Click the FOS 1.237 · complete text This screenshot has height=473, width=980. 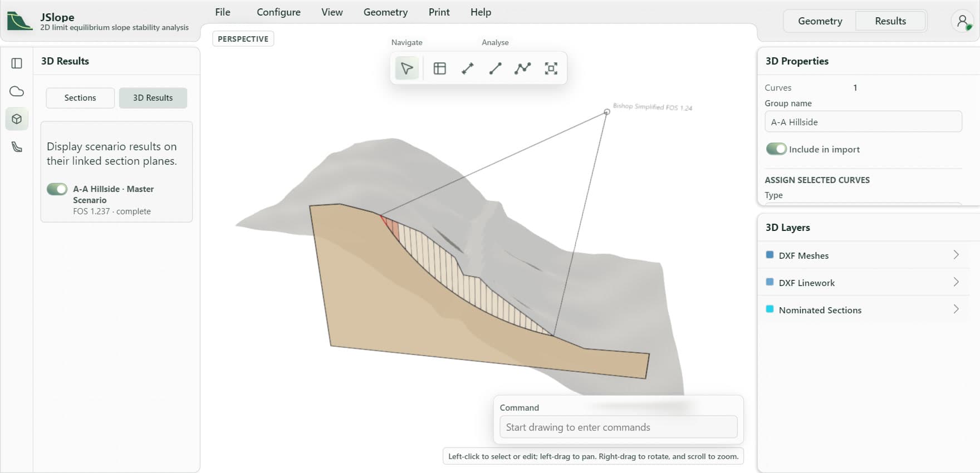(112, 211)
